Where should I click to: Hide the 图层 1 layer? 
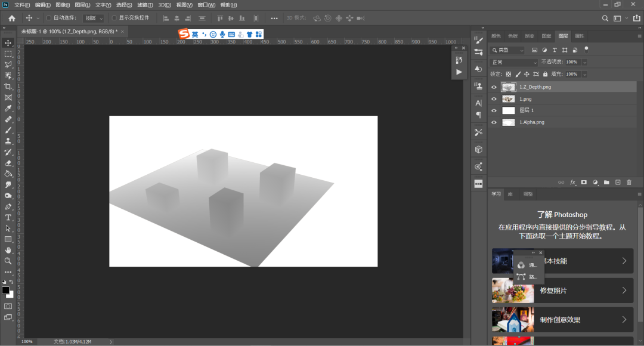tap(494, 110)
